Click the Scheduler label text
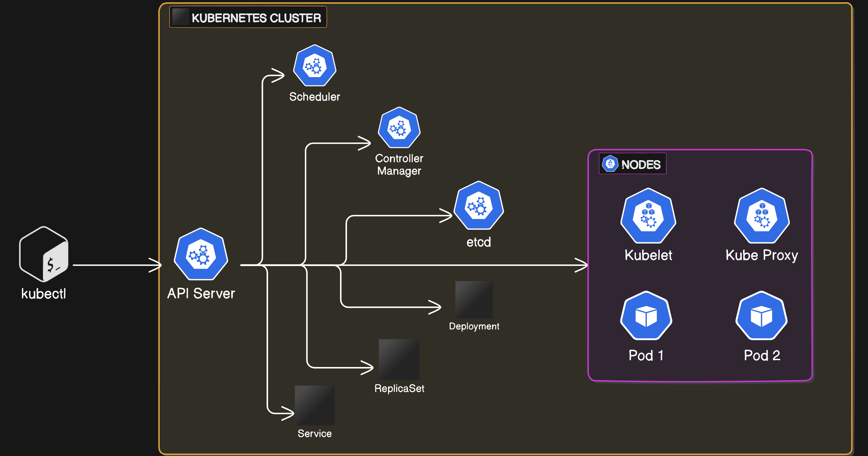868x456 pixels. point(315,97)
